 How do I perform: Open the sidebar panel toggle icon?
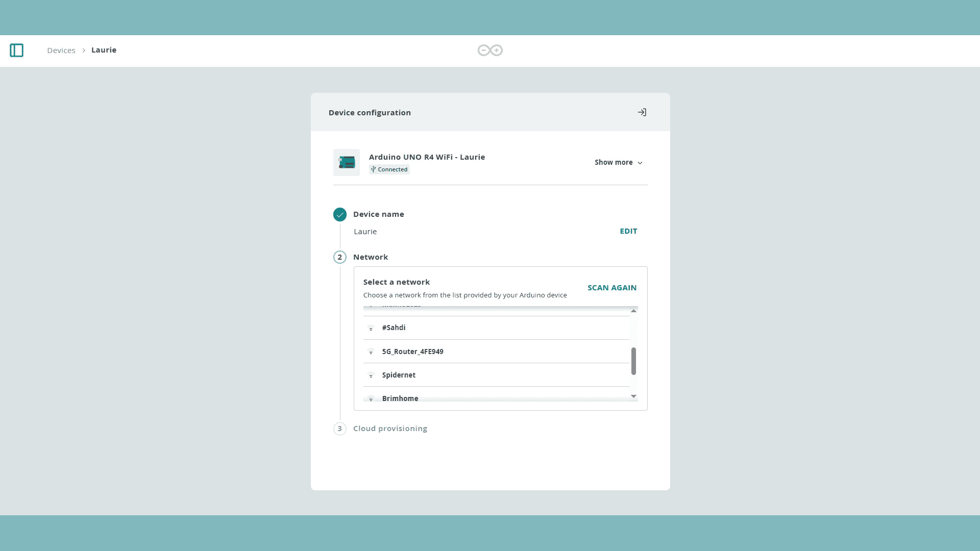(x=16, y=50)
